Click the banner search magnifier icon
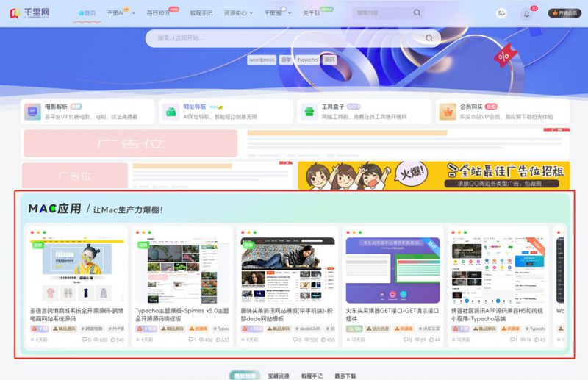588x380 pixels. tap(429, 38)
